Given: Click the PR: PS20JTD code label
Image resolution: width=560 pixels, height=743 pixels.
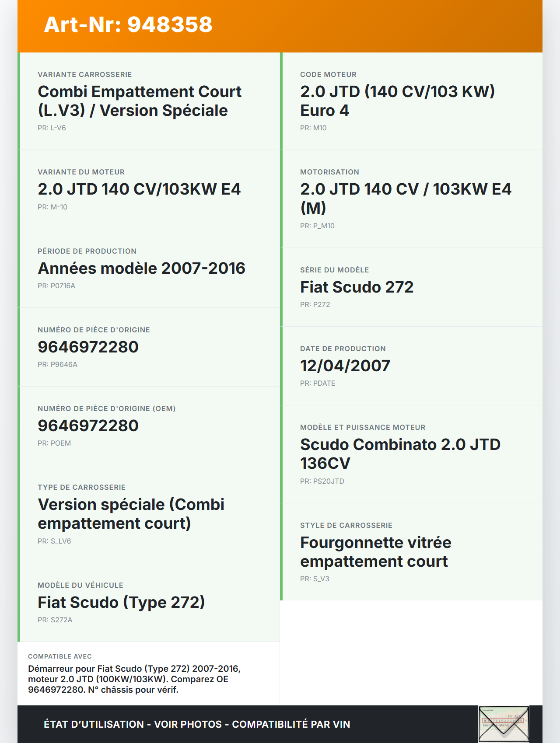Looking at the screenshot, I should click(322, 481).
